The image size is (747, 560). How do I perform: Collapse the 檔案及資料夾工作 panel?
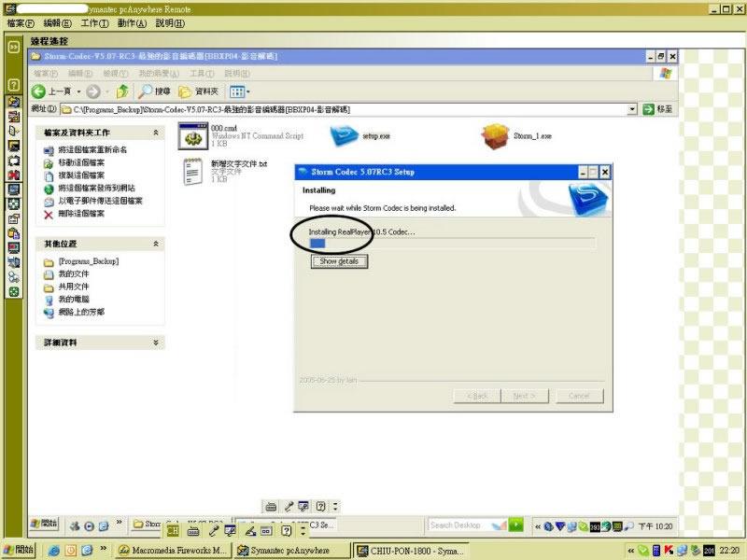(x=156, y=133)
